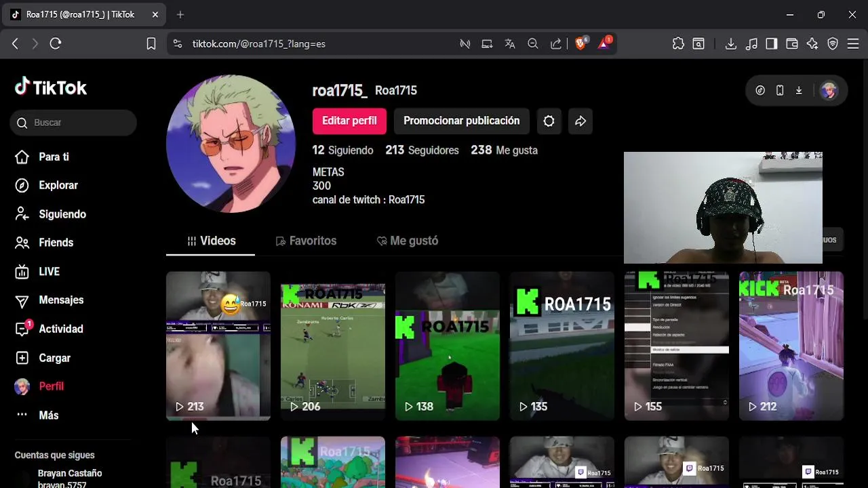Open the Siguiendo count (12)

[343, 150]
